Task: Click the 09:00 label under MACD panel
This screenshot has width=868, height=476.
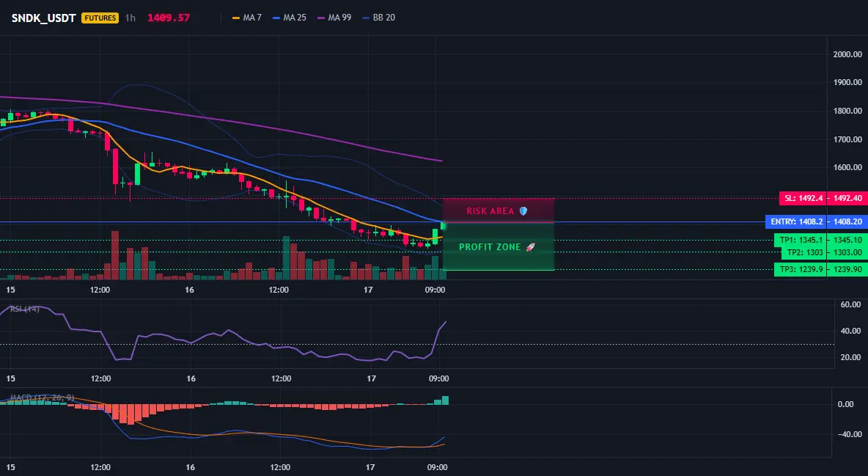Action: point(438,467)
